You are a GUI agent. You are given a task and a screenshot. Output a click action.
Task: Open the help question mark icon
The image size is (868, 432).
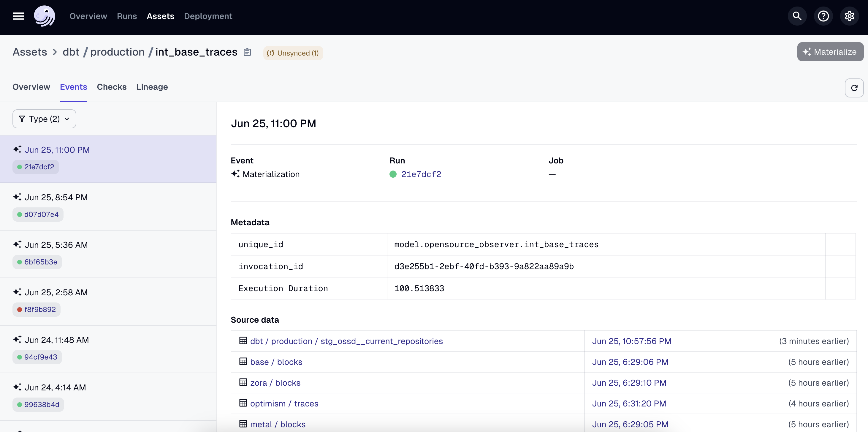pyautogui.click(x=823, y=16)
